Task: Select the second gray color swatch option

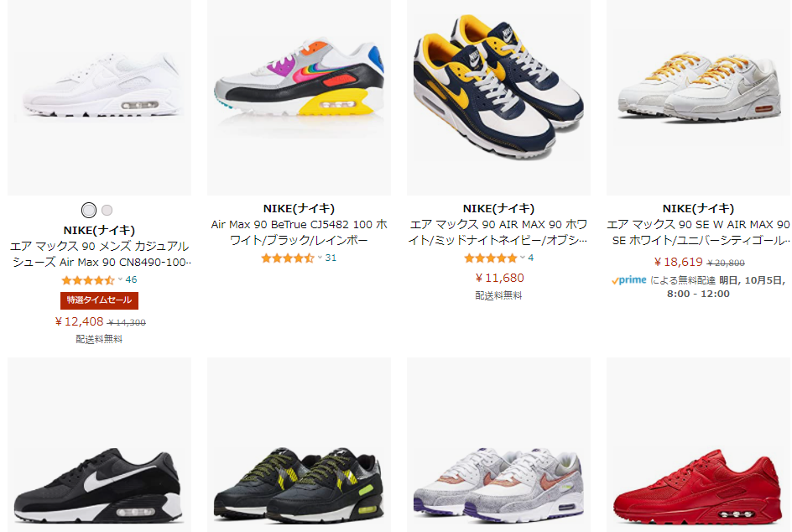Action: point(107,210)
